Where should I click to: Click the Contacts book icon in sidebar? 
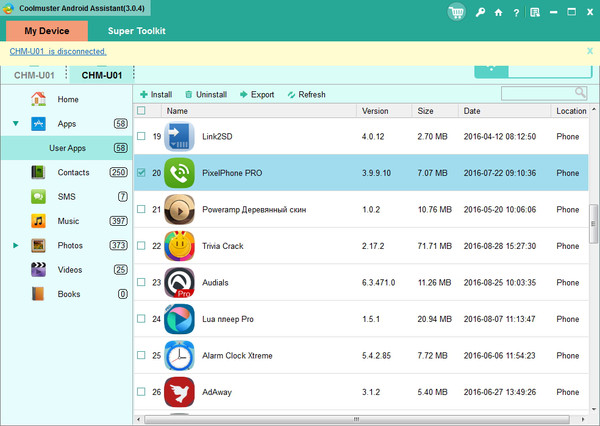(x=38, y=173)
